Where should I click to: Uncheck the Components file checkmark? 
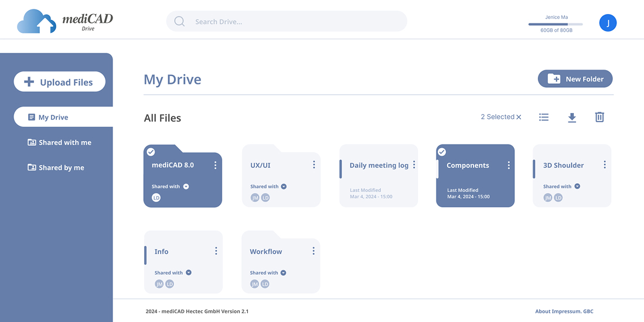click(x=441, y=152)
